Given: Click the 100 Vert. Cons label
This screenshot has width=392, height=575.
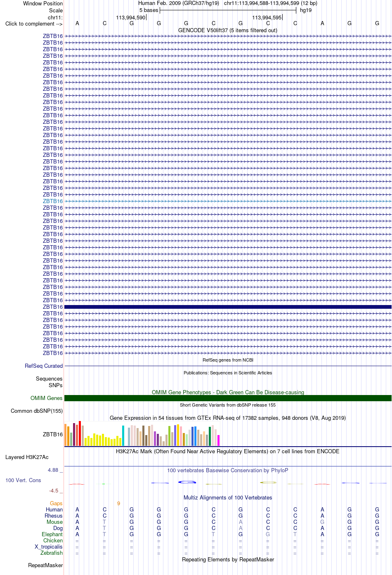Looking at the screenshot, I should (23, 480).
